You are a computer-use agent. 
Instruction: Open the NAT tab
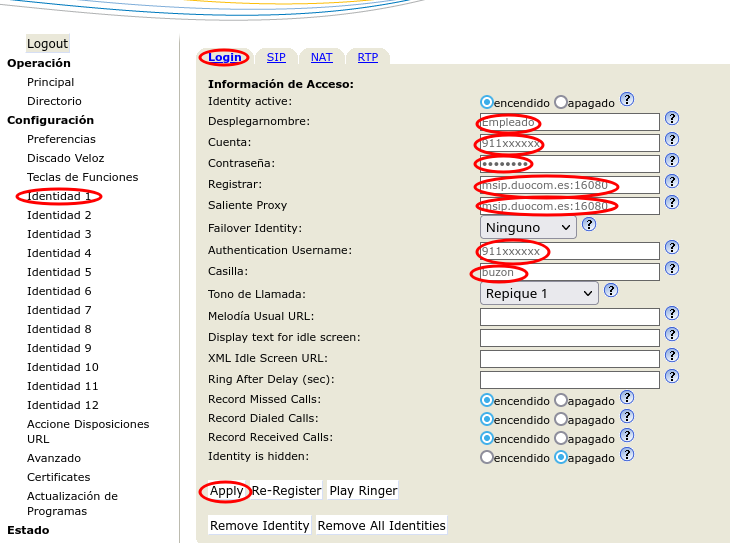pos(321,58)
